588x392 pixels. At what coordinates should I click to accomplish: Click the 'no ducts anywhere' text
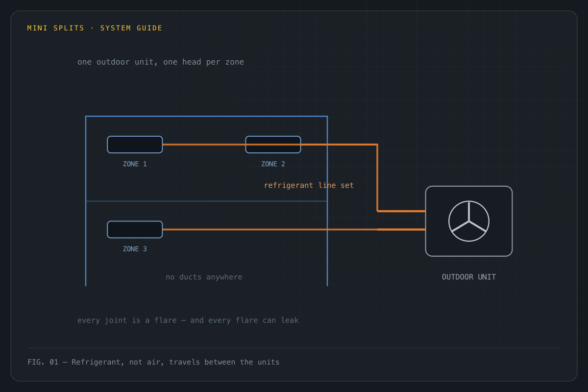pyautogui.click(x=204, y=277)
